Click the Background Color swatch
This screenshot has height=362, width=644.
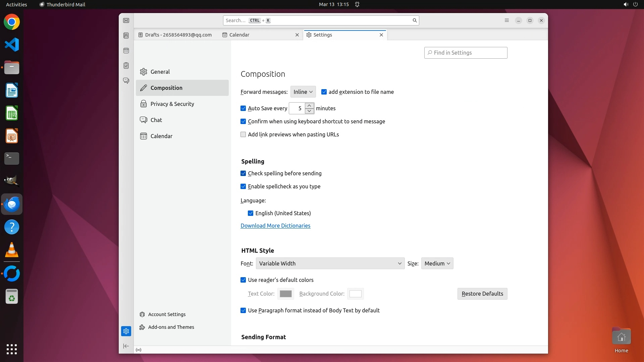(355, 294)
